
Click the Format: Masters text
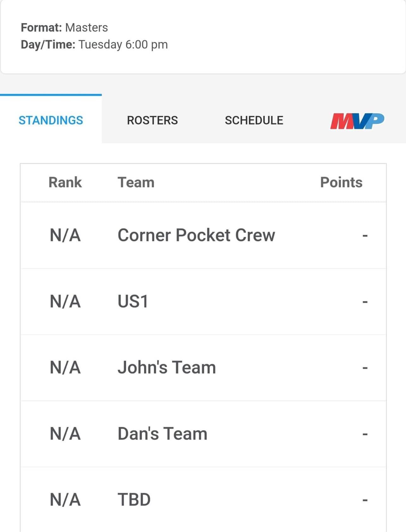tap(65, 28)
